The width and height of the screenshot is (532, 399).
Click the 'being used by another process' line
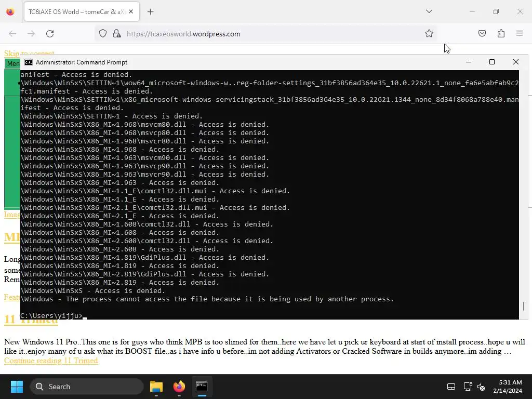pyautogui.click(x=207, y=299)
